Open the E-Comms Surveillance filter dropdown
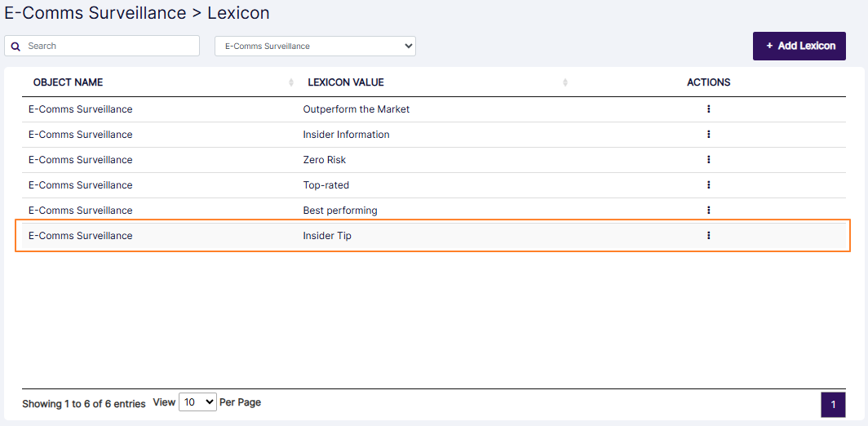Viewport: 868px width, 426px height. [315, 46]
